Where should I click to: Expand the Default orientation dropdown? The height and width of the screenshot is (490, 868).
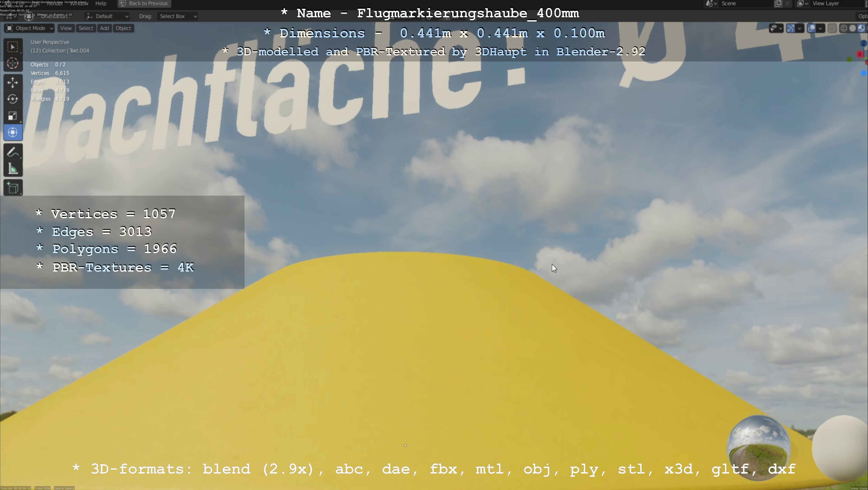coord(107,16)
